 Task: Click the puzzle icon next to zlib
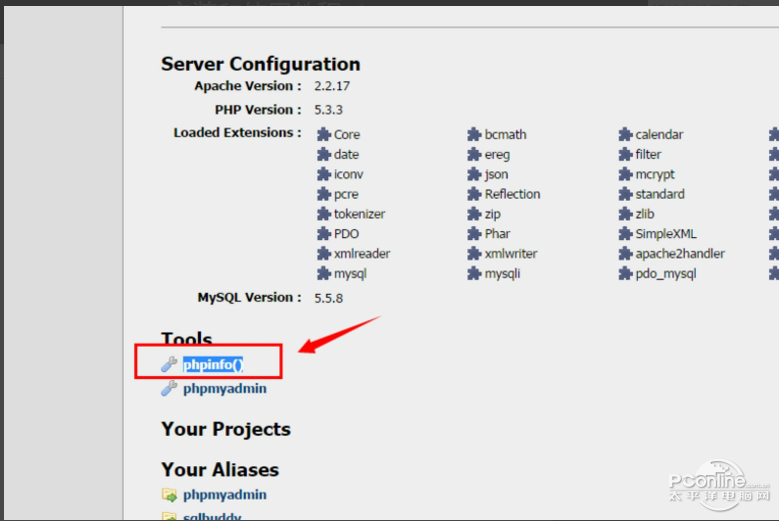pyautogui.click(x=625, y=214)
